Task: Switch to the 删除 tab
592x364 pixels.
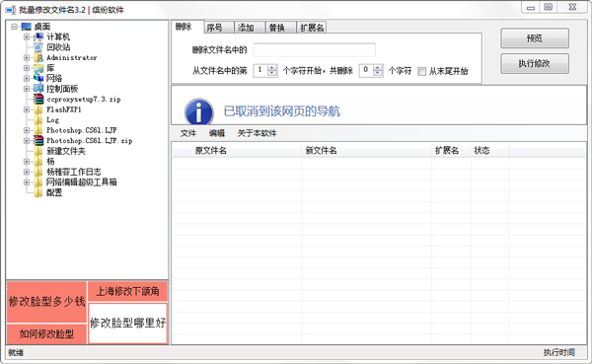Action: [187, 27]
